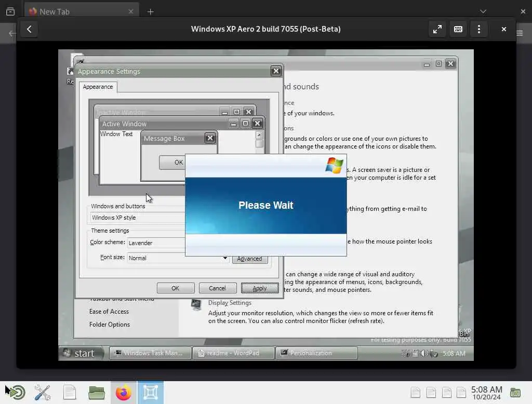Click the green folder icon at far right of taskbar
The height and width of the screenshot is (404, 532).
point(515,393)
